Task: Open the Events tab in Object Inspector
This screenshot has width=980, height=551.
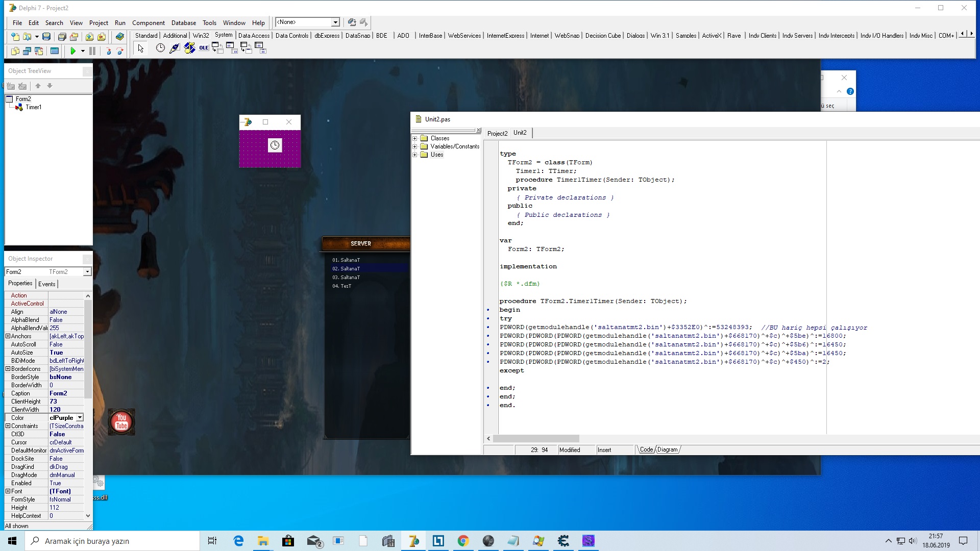Action: (x=46, y=284)
